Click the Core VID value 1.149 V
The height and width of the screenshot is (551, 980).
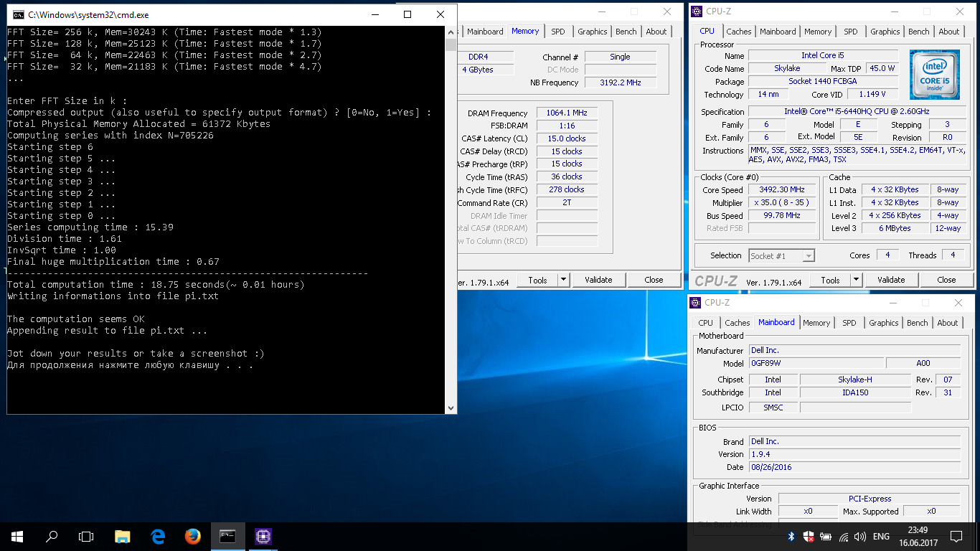point(872,94)
